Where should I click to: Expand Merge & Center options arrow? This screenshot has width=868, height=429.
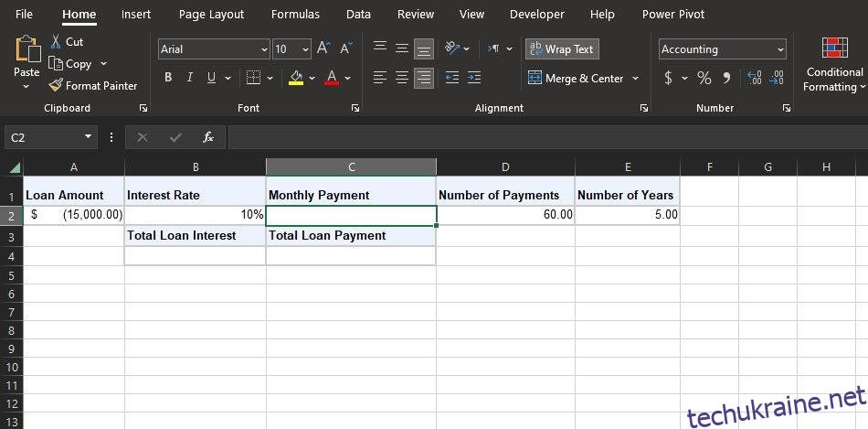point(636,78)
